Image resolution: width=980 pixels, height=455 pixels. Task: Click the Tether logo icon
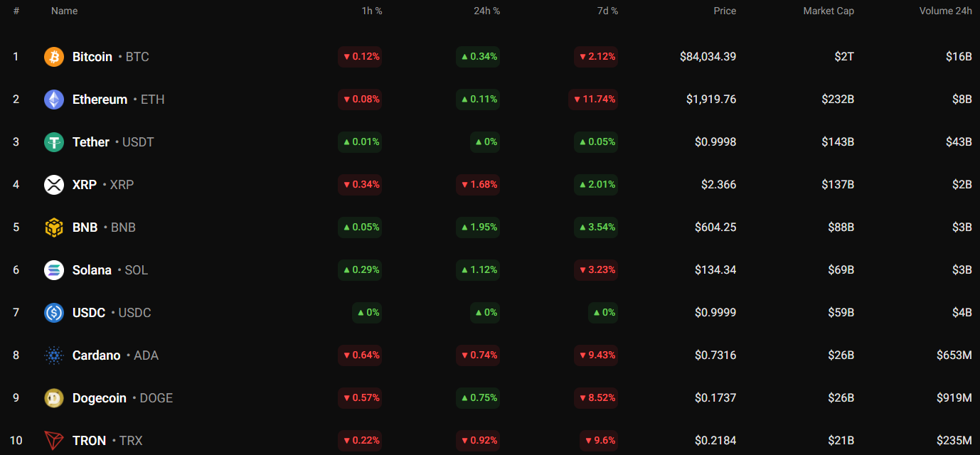point(54,142)
